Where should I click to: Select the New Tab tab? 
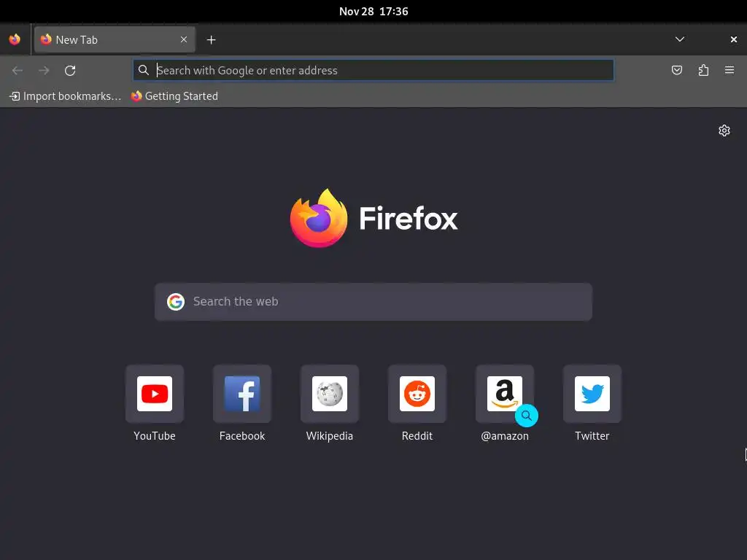115,39
